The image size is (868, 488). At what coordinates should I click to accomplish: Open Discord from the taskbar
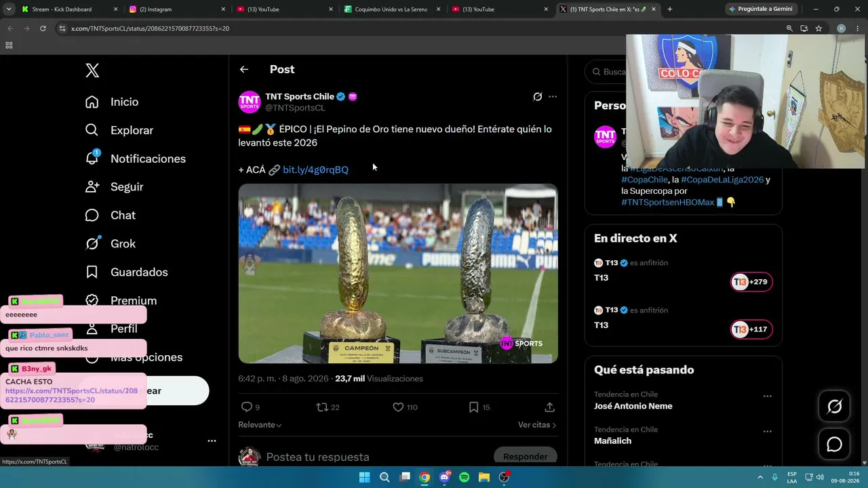tap(444, 477)
